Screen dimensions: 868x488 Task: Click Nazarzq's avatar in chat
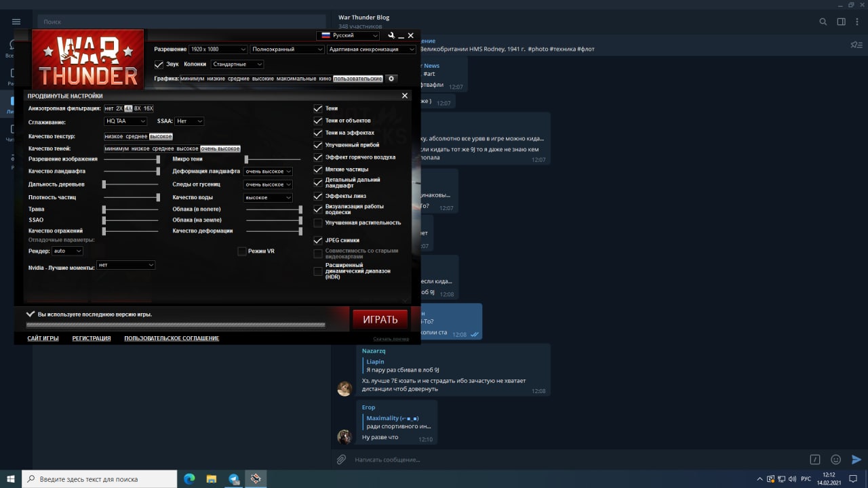point(344,388)
